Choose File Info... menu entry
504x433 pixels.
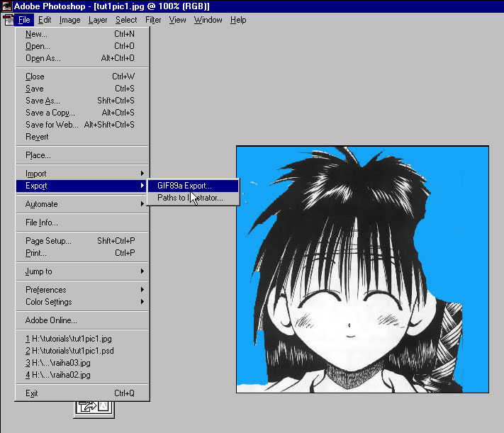point(83,223)
